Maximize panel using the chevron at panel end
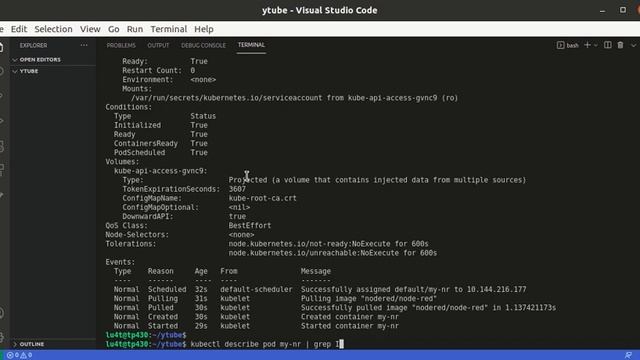The image size is (640, 360). pos(633,45)
